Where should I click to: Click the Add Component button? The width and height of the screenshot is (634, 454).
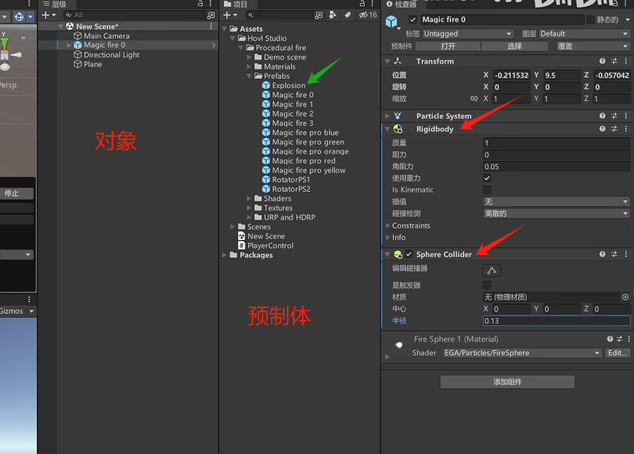[507, 382]
